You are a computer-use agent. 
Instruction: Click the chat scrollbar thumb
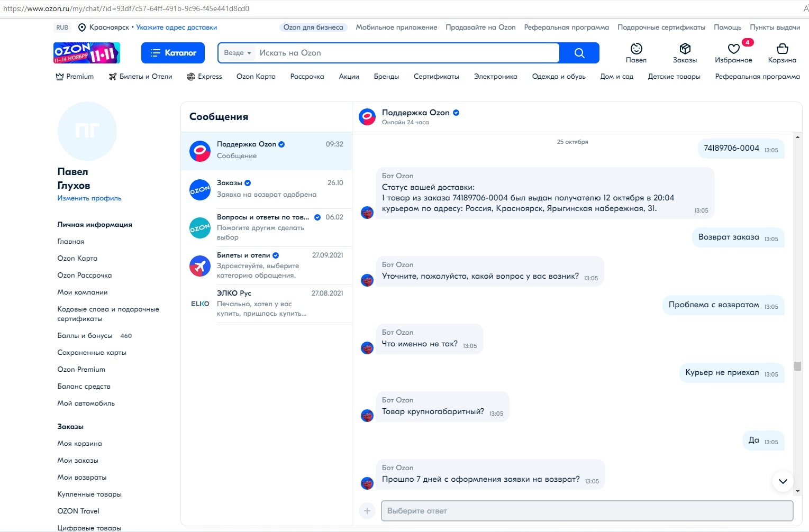pyautogui.click(x=797, y=366)
